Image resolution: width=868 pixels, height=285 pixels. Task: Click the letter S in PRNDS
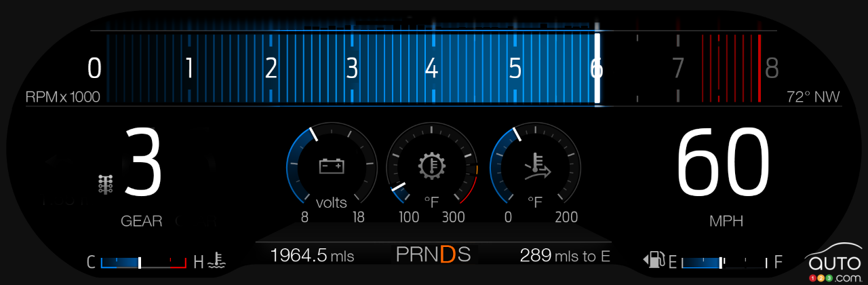tap(465, 255)
